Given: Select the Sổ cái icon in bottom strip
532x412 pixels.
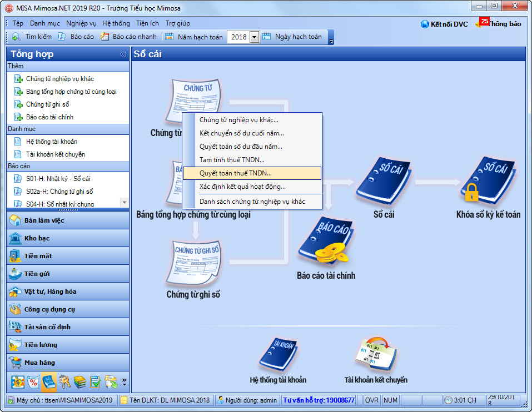Looking at the screenshot, I should (49, 382).
